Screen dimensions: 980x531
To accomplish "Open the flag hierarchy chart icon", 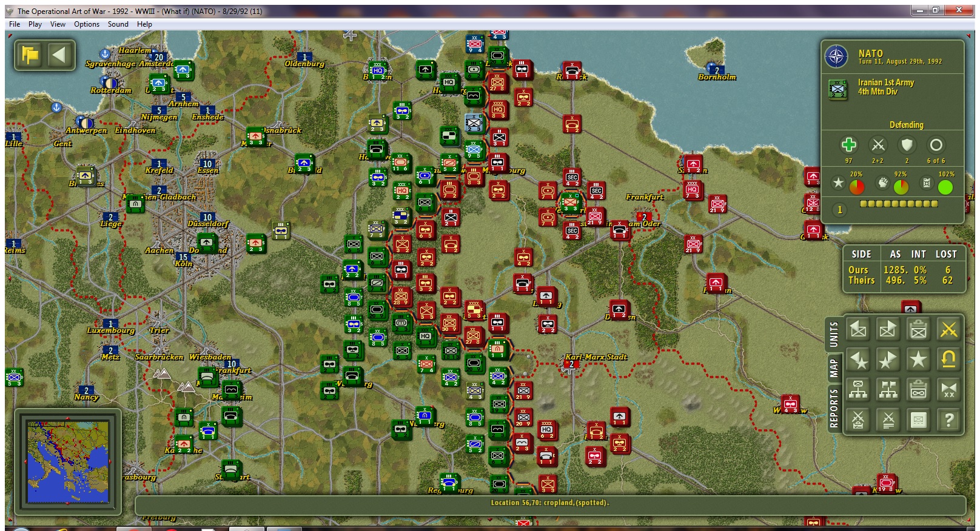I will pos(888,390).
